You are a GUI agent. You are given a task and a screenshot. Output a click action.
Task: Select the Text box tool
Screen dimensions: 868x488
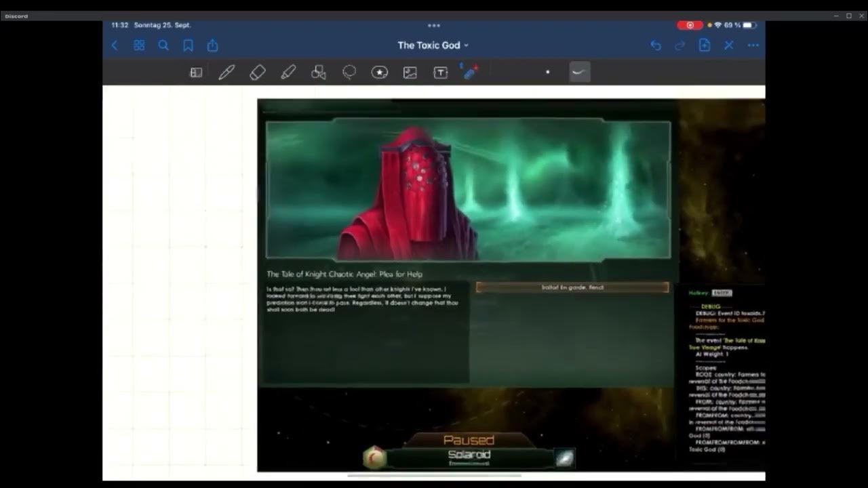tap(441, 73)
